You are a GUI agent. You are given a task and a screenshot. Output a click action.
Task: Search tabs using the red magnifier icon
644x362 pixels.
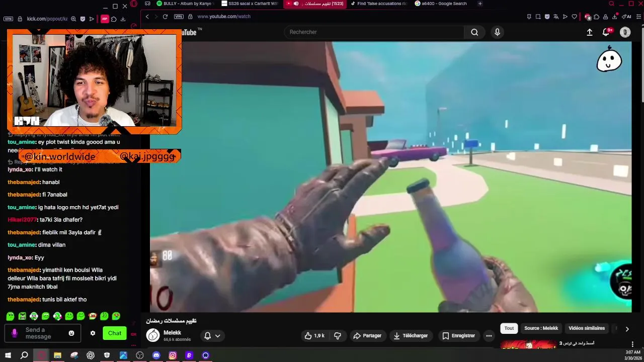[611, 4]
